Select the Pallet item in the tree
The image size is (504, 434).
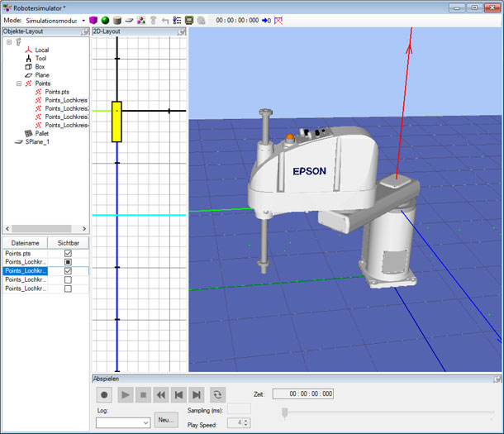pyautogui.click(x=42, y=133)
